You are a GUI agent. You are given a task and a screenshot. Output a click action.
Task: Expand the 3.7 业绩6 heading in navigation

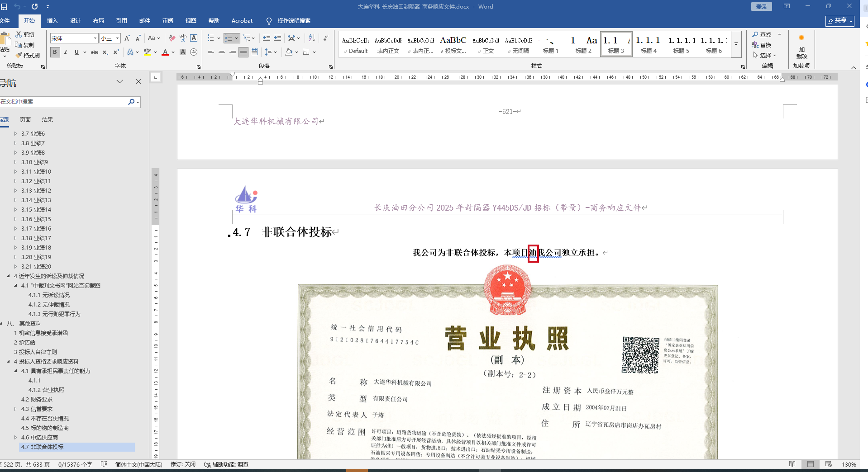15,133
